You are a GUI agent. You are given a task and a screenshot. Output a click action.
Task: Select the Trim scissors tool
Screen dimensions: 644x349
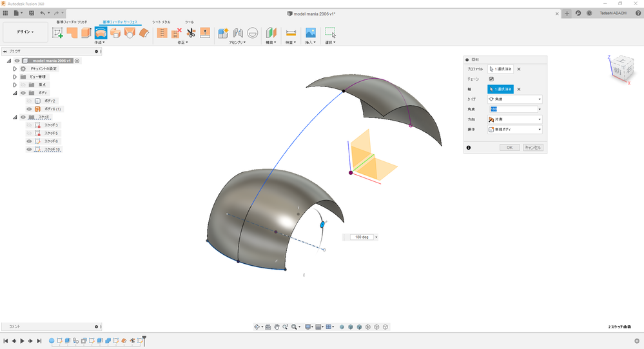click(191, 33)
